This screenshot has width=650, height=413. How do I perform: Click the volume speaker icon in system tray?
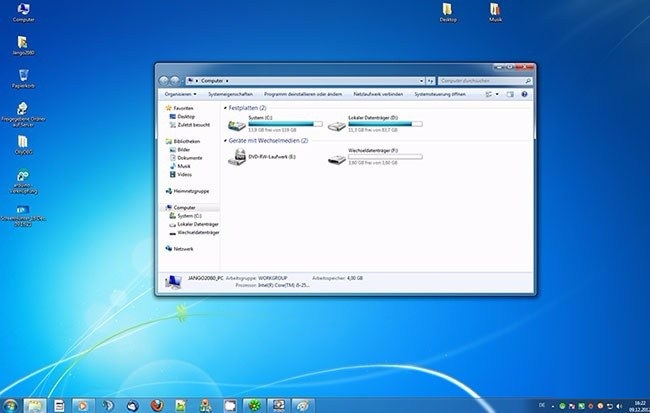619,406
